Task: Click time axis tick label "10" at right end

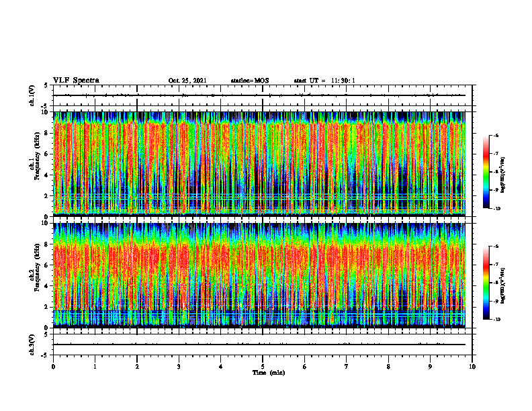Action: point(472,367)
